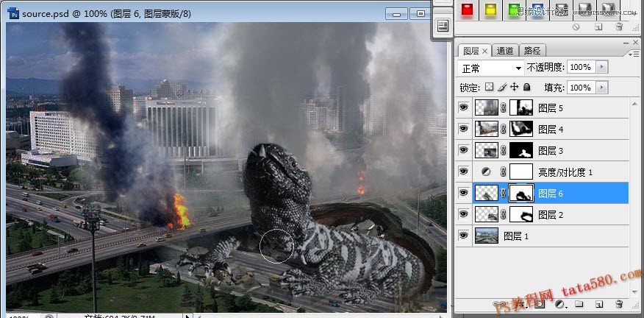Click the 图层 4 mask link icon
Screen dimensions: 644x318
(x=504, y=129)
